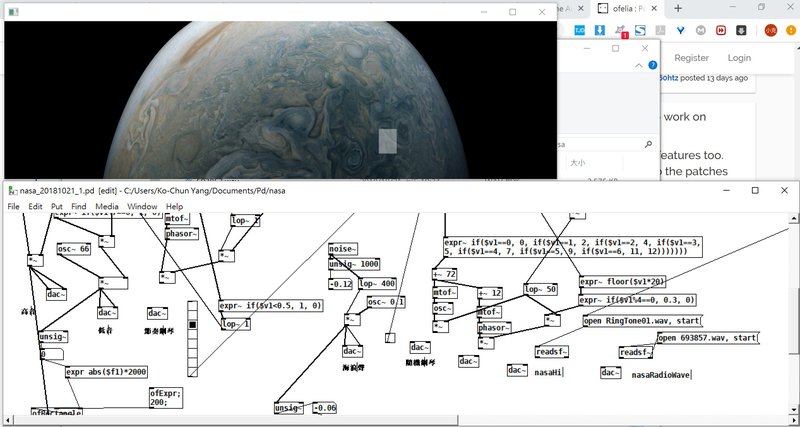Maximize the Pd patch window
This screenshot has height=427, width=800.
(x=755, y=190)
